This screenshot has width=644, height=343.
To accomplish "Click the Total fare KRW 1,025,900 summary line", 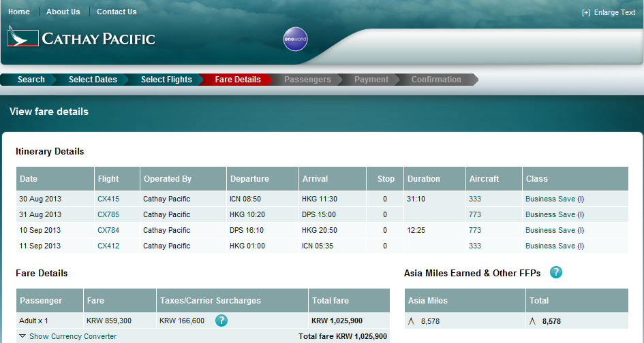I will click(x=343, y=336).
